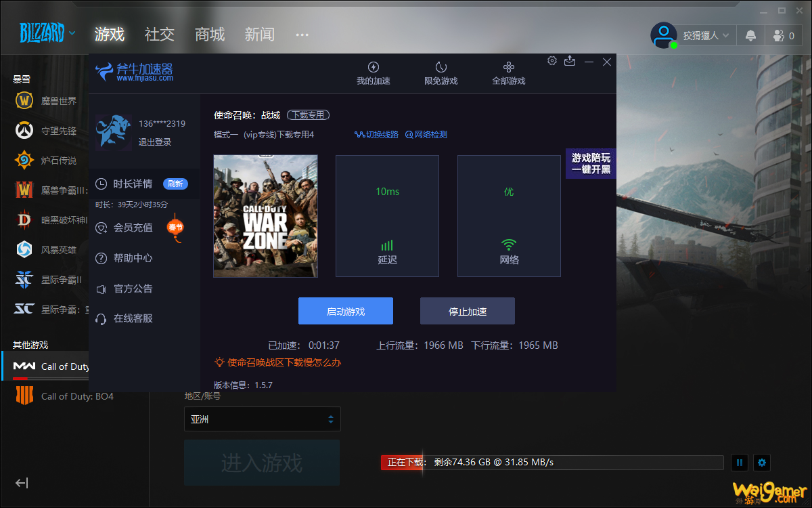Image resolution: width=812 pixels, height=508 pixels.
Task: Open Hearthstone (炉石传说) from the sidebar
Action: click(46, 161)
